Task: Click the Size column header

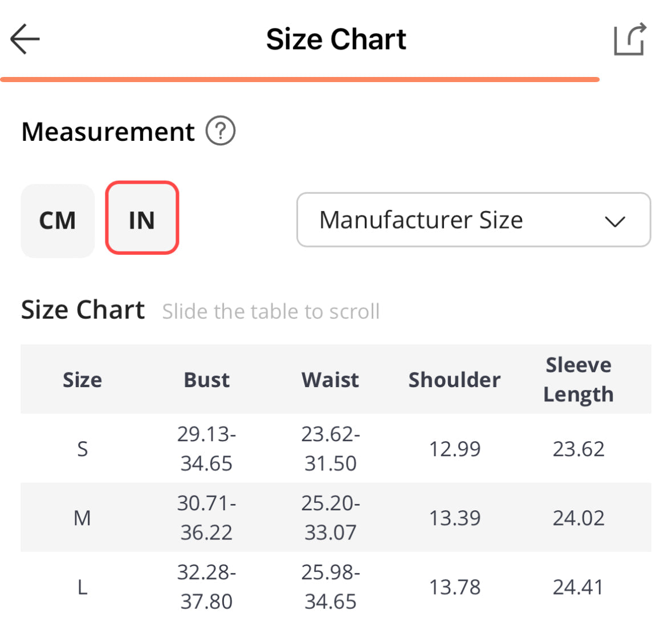Action: tap(82, 380)
